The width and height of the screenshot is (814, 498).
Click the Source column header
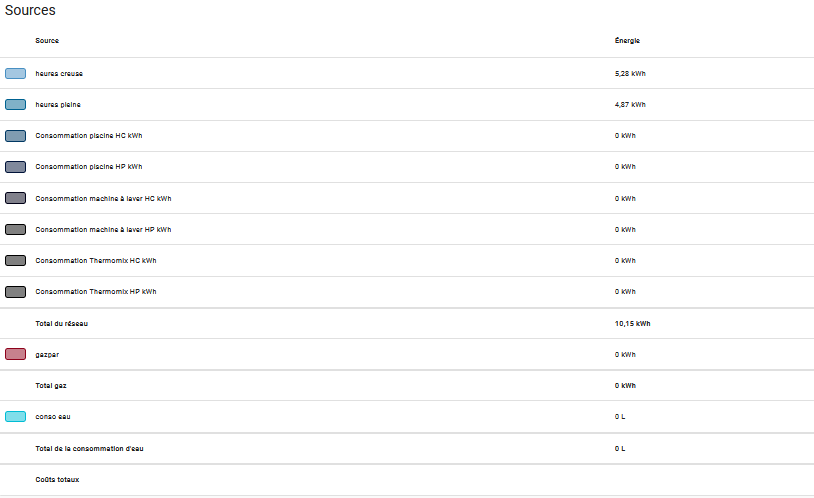point(47,41)
